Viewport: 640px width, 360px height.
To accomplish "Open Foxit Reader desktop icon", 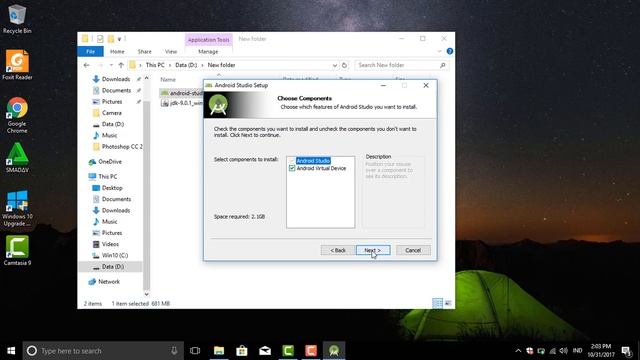I will 17,65.
